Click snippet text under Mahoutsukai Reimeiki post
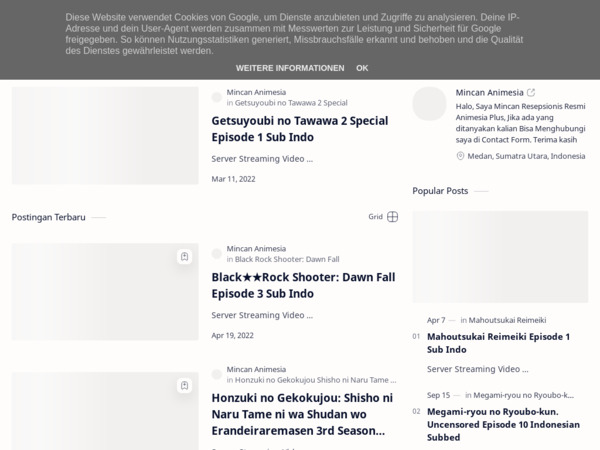 click(478, 369)
